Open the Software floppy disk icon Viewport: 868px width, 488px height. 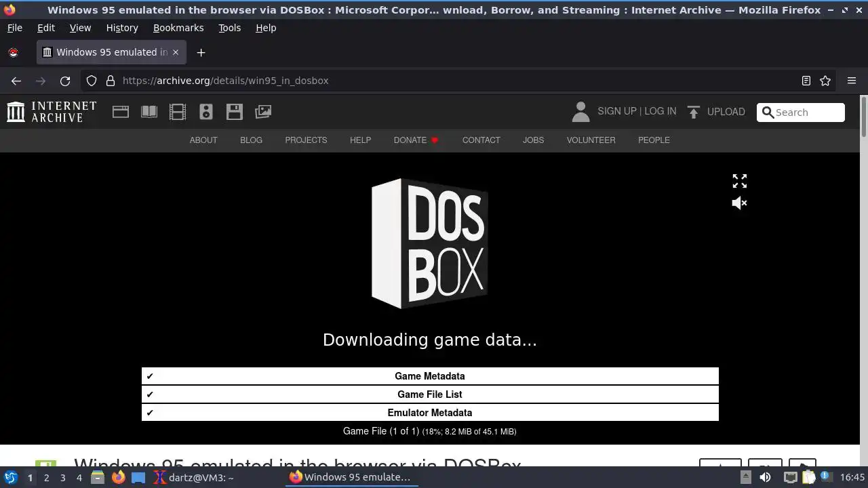point(235,112)
